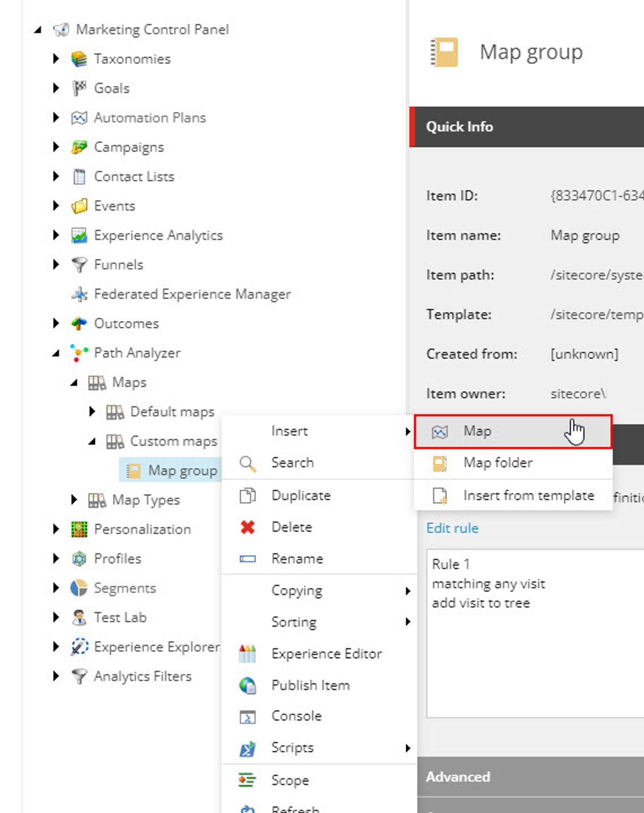The image size is (644, 813).
Task: Click the Maps folder icon
Action: pos(97,382)
